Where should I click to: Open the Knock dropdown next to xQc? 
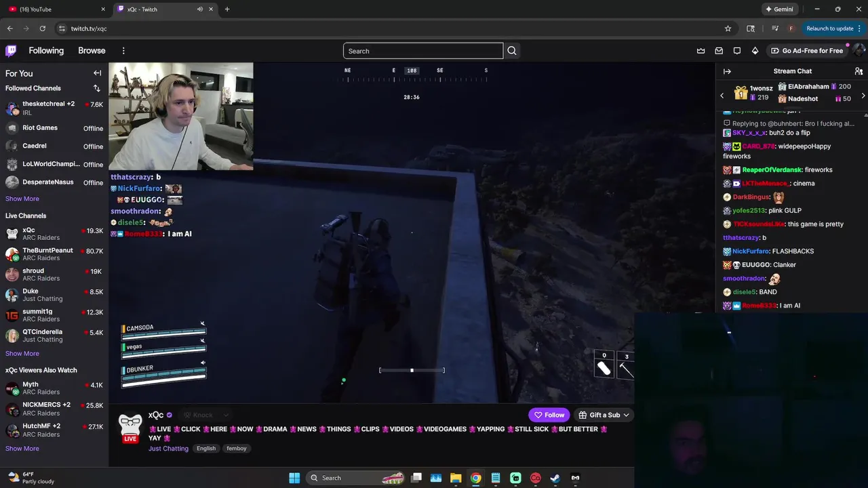tap(207, 415)
